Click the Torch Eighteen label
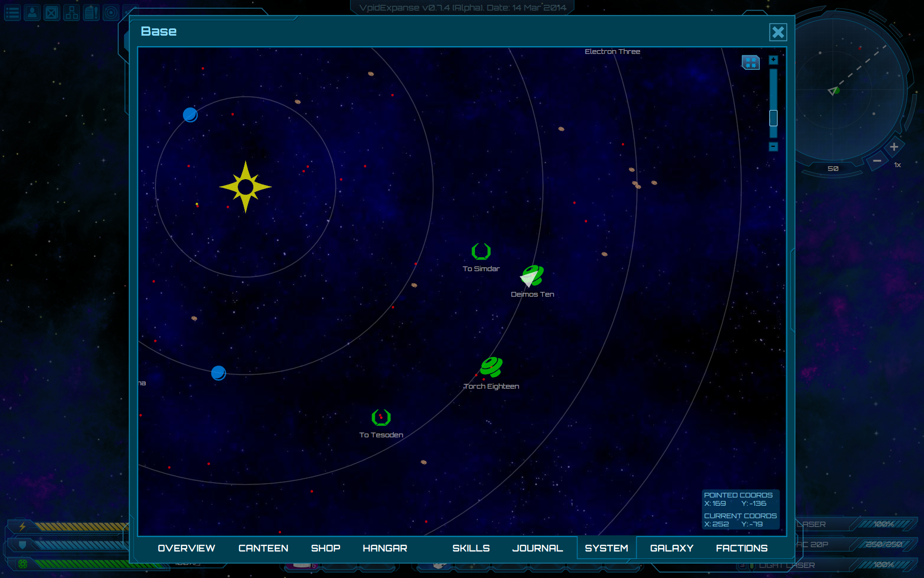Image resolution: width=924 pixels, height=578 pixels. (x=491, y=386)
